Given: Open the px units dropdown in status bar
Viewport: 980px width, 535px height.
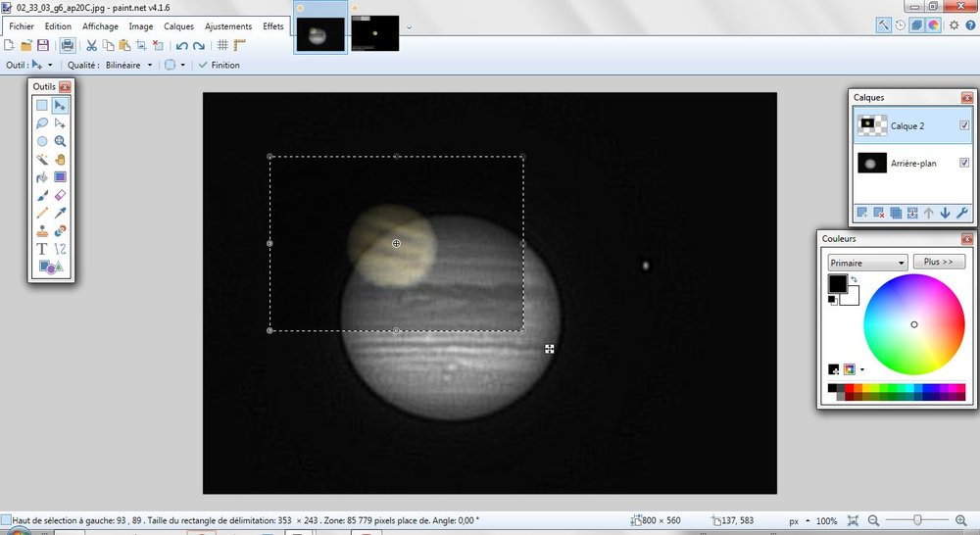Looking at the screenshot, I should click(799, 520).
